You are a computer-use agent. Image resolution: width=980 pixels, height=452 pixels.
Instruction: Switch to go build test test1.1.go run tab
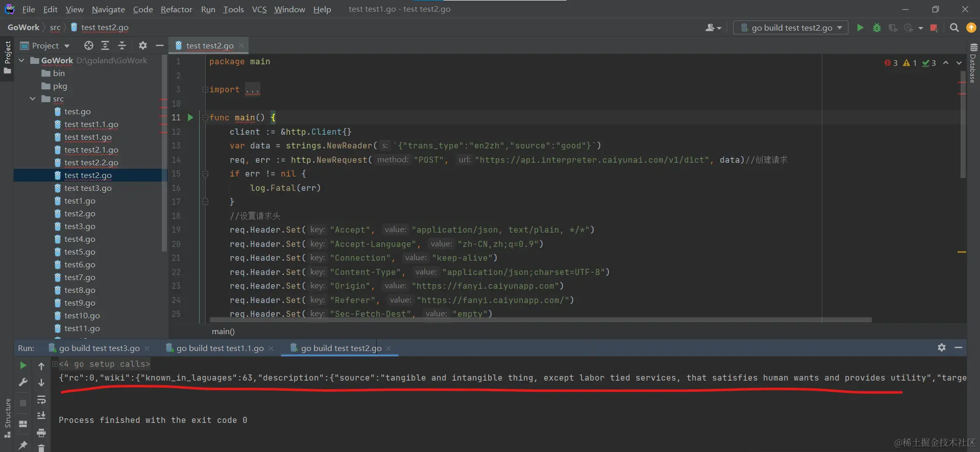click(220, 348)
